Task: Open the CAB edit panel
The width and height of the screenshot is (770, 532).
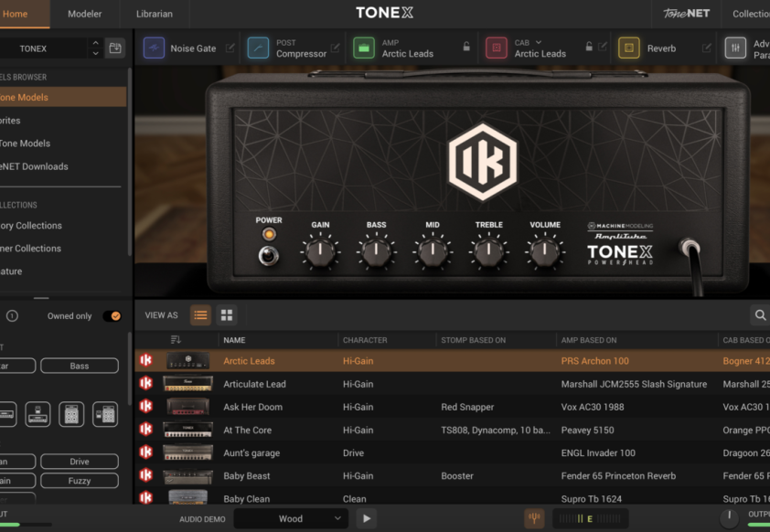Action: pyautogui.click(x=603, y=47)
